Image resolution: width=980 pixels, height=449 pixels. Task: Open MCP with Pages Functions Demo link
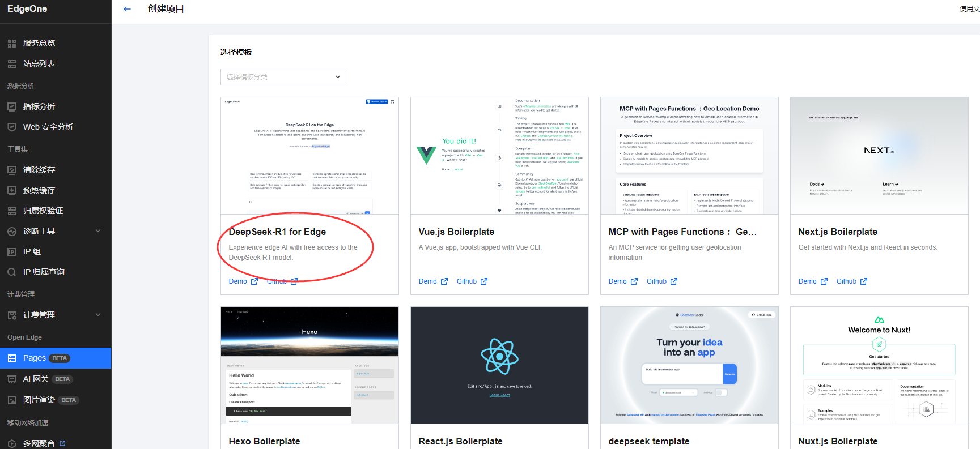(x=618, y=281)
